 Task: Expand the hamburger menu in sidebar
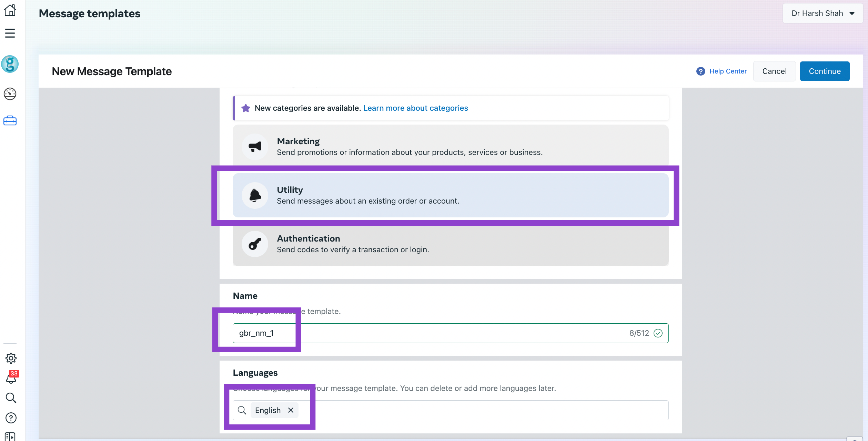coord(10,33)
